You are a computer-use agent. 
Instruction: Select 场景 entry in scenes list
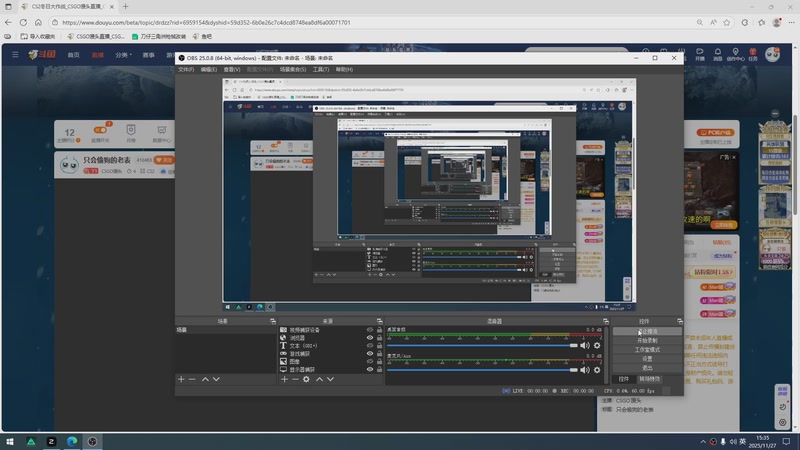(x=225, y=330)
